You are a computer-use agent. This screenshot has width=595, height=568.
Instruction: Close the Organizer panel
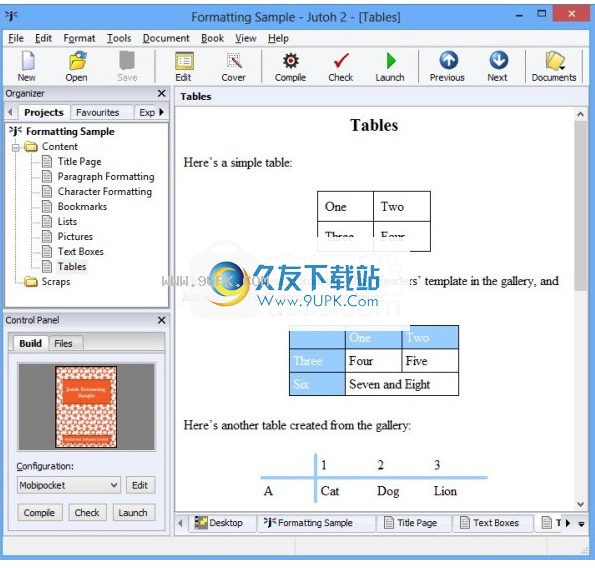tap(162, 93)
